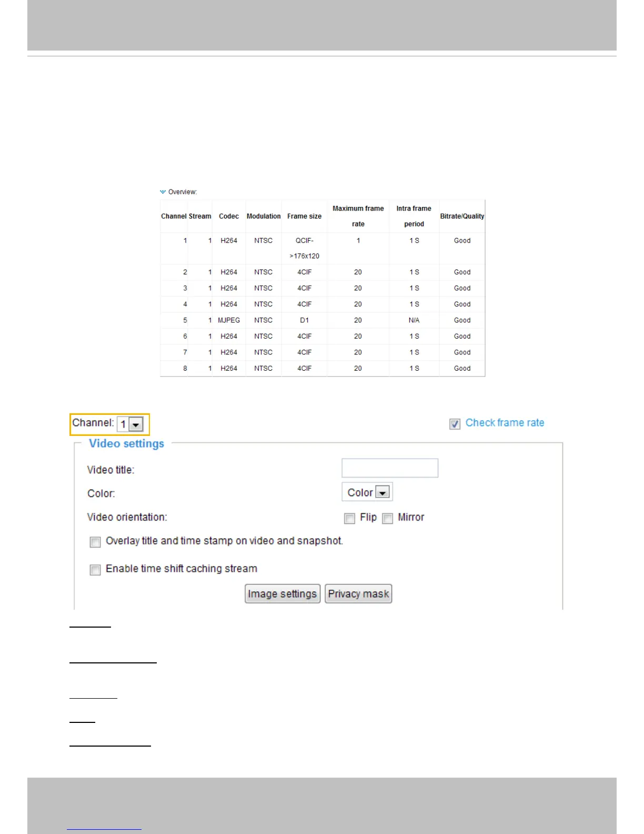This screenshot has width=644, height=834.
Task: Click the Frame size column header
Action: click(304, 216)
